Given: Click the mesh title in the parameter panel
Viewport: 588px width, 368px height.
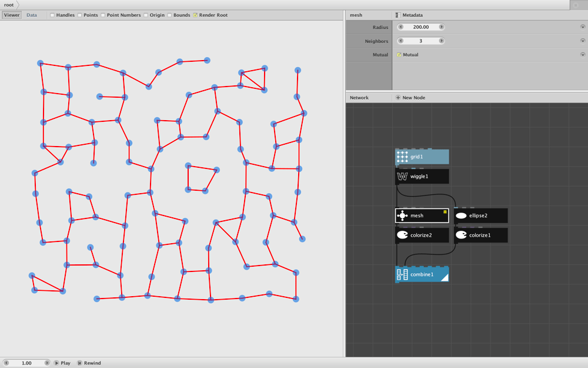Looking at the screenshot, I should coord(356,15).
